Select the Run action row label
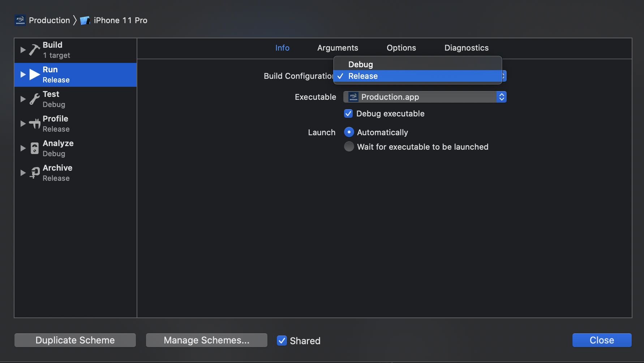The height and width of the screenshot is (363, 644). pos(50,69)
